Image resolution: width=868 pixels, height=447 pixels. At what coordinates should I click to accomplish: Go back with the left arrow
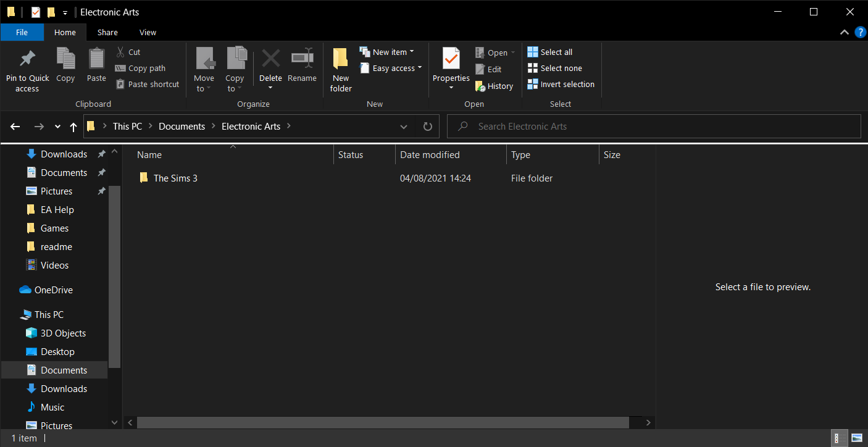pos(16,127)
